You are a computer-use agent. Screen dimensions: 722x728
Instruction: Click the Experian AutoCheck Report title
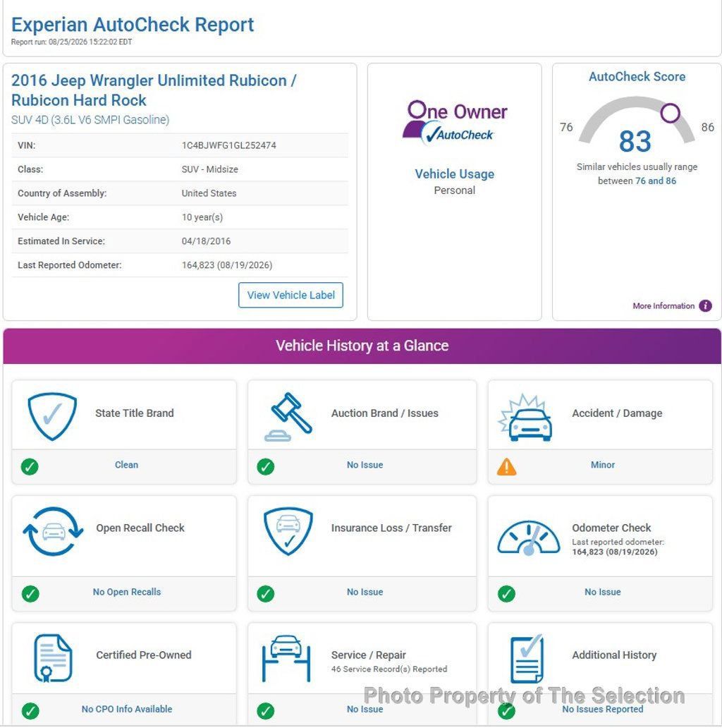(x=133, y=25)
